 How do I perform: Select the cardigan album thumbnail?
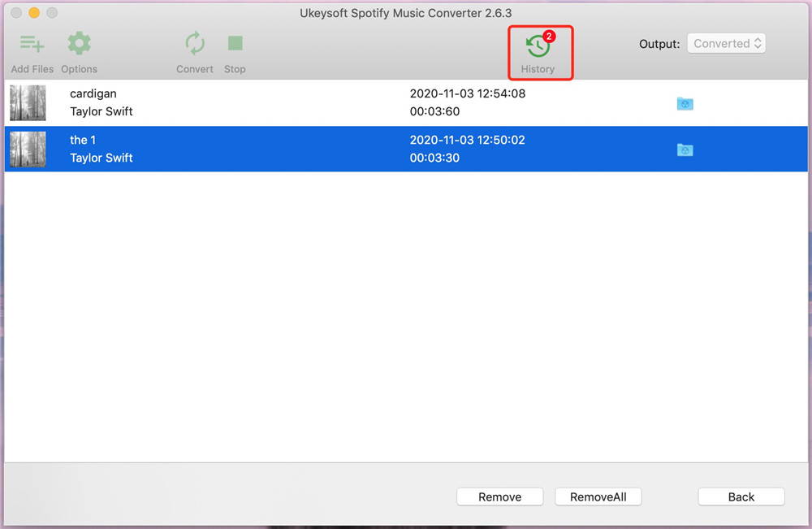point(28,102)
